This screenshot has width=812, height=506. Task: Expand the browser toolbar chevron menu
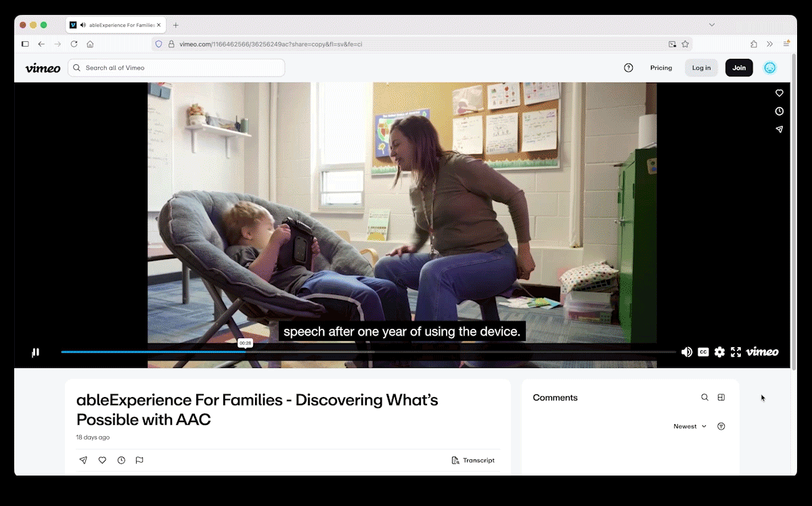pos(770,43)
